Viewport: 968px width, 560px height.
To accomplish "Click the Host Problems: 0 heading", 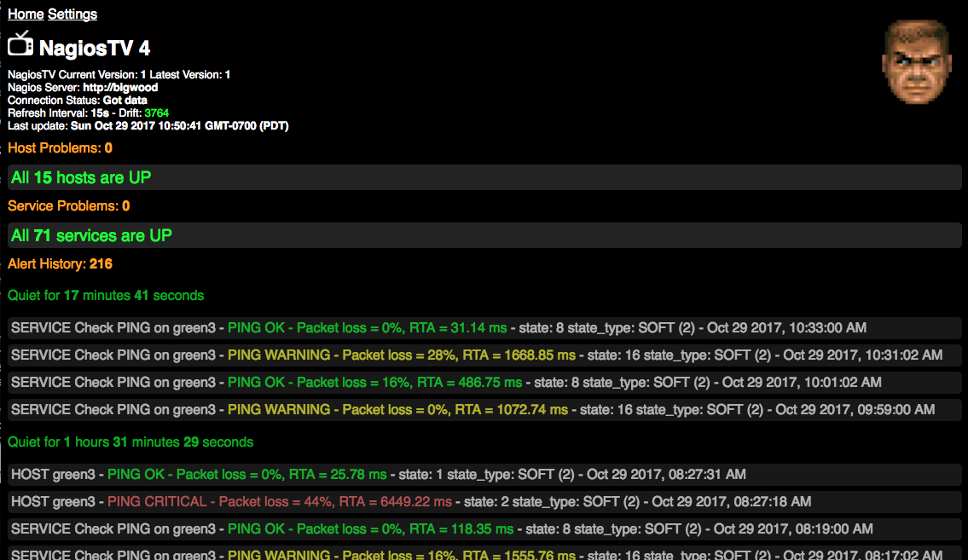I will pos(60,148).
